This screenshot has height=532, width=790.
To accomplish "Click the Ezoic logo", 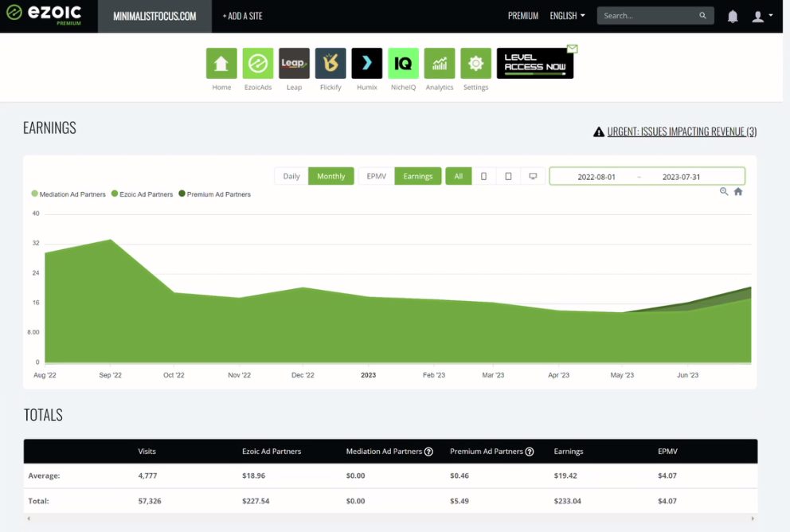I will pos(44,14).
